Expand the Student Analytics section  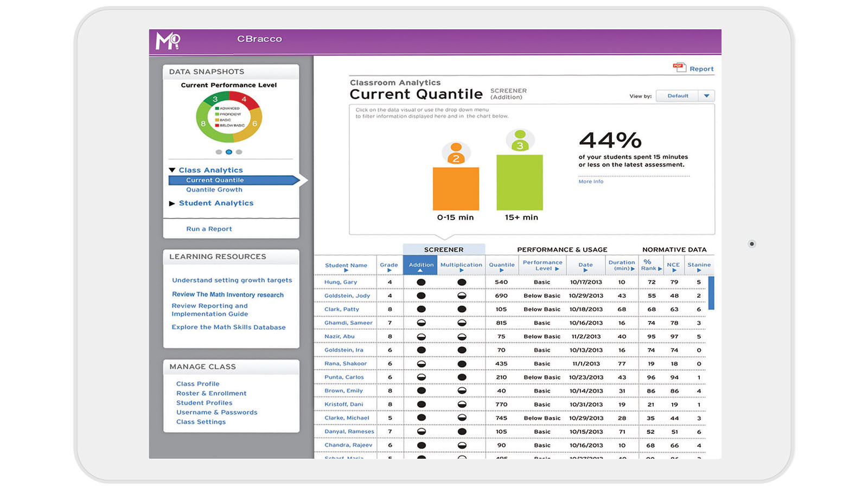click(x=173, y=203)
